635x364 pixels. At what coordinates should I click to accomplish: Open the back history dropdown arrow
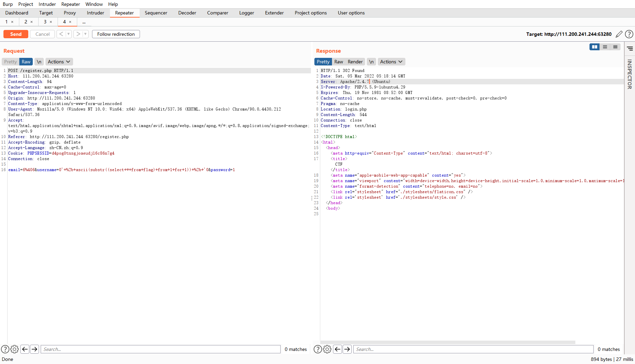(69, 34)
